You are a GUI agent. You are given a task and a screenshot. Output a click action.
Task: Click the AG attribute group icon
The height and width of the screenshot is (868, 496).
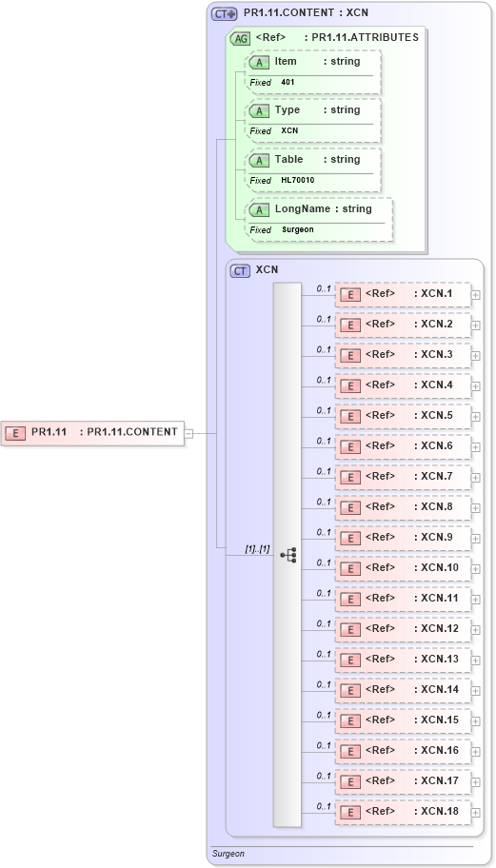(x=240, y=39)
